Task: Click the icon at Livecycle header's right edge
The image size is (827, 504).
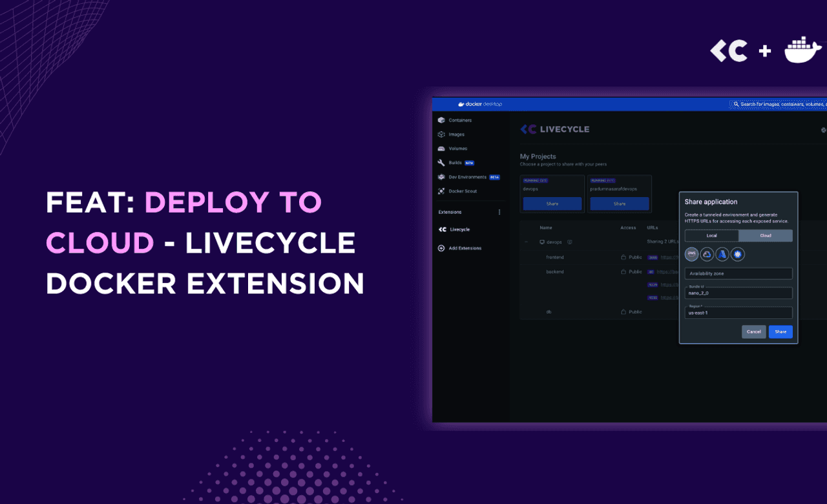Action: (824, 130)
